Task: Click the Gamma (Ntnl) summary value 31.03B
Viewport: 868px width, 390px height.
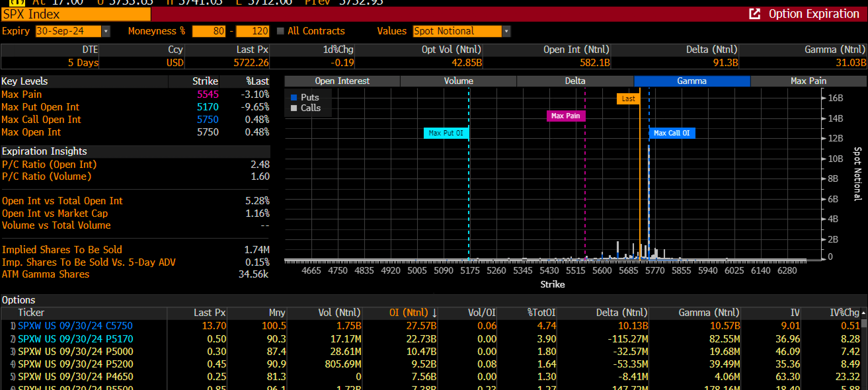Action: point(850,63)
